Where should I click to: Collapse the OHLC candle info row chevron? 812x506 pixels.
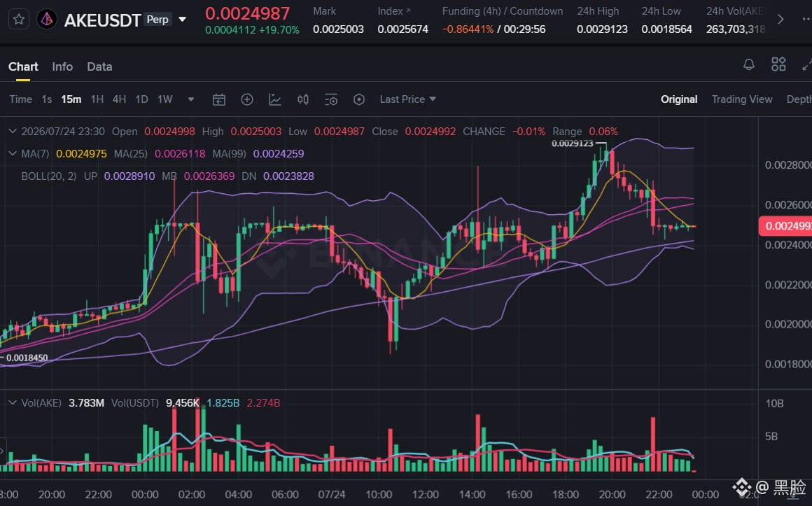(13, 132)
